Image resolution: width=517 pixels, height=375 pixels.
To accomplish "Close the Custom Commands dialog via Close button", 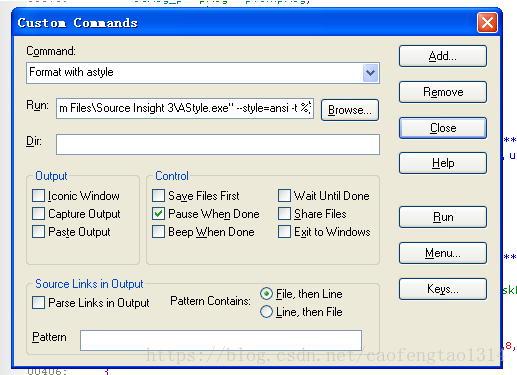I will [x=443, y=128].
